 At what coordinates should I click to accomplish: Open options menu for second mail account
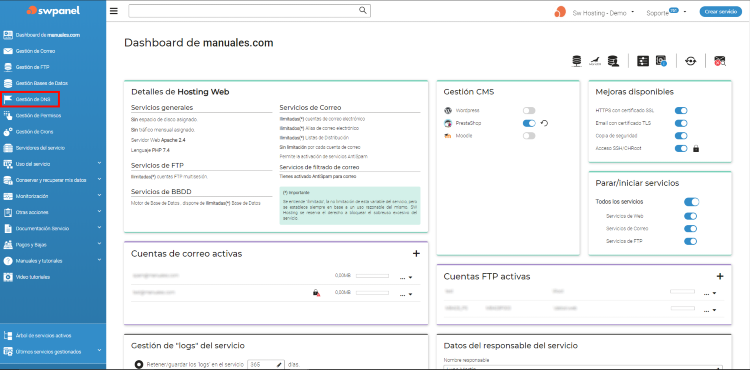(x=406, y=294)
